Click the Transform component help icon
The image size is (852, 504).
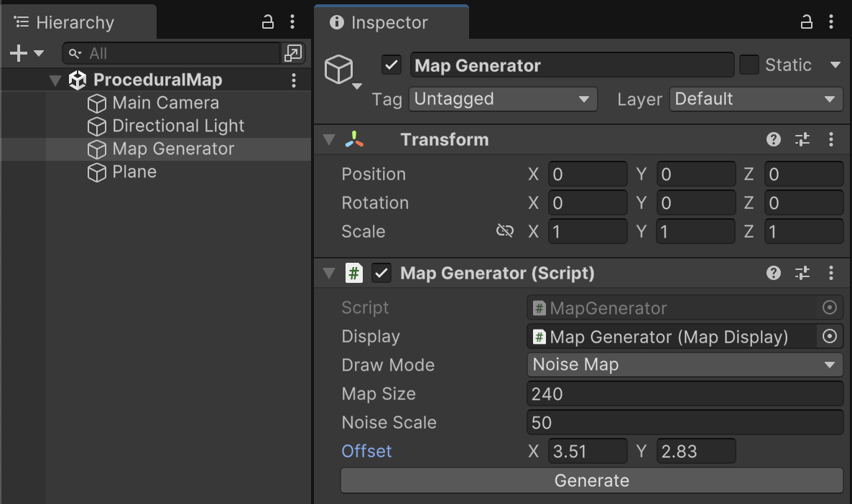(x=774, y=139)
